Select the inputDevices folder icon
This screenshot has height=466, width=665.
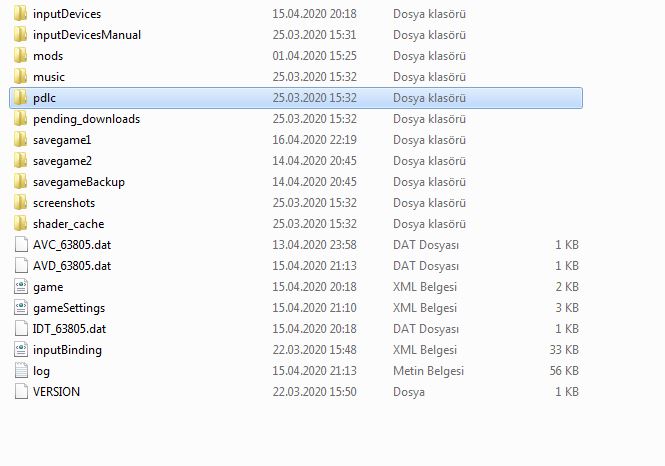20,14
